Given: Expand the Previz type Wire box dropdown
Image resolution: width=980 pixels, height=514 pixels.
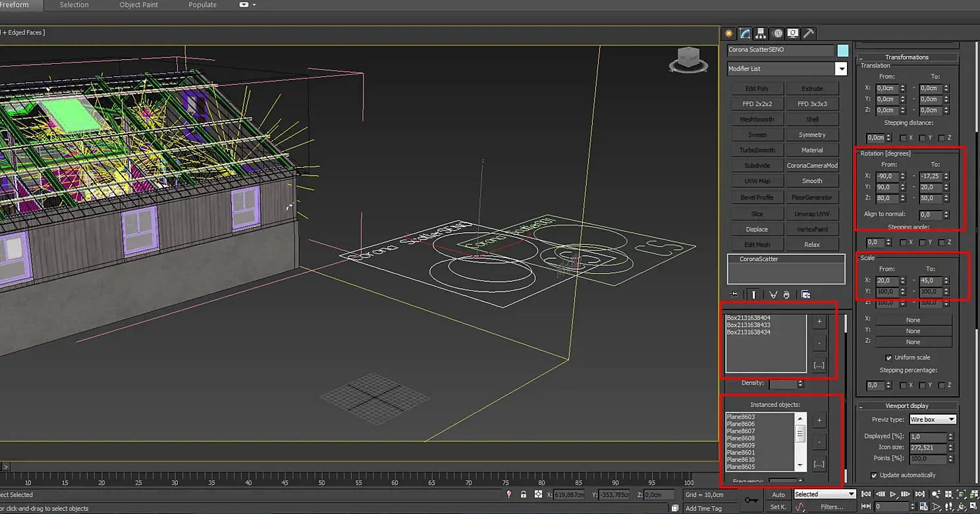Looking at the screenshot, I should tap(932, 419).
